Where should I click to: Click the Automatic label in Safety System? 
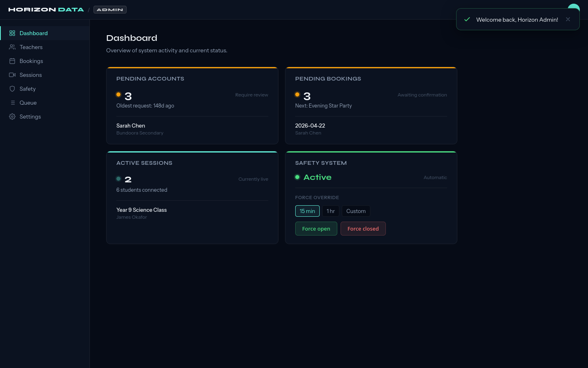(x=435, y=177)
